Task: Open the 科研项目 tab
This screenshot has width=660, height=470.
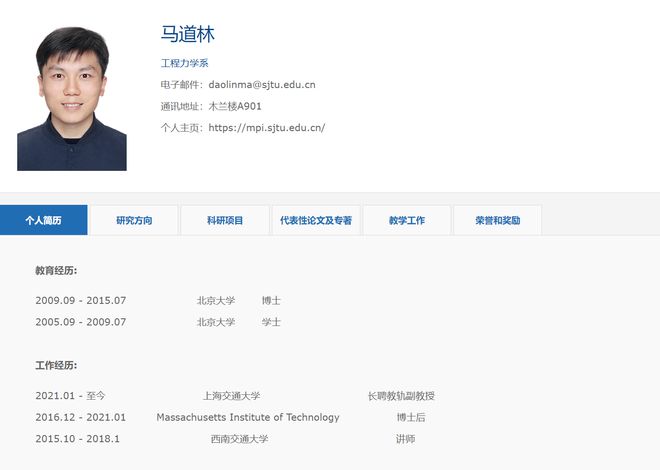Action: tap(225, 220)
